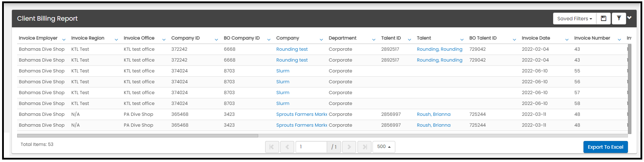Image resolution: width=644 pixels, height=162 pixels.
Task: Select the Total Items: 53 label
Action: point(37,145)
